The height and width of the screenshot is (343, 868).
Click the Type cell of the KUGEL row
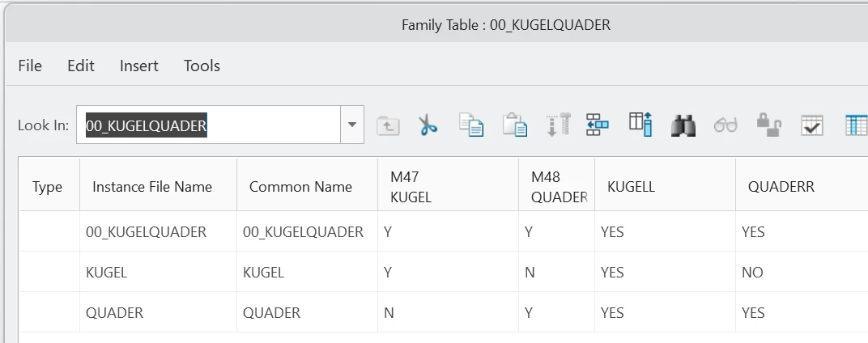(50, 272)
